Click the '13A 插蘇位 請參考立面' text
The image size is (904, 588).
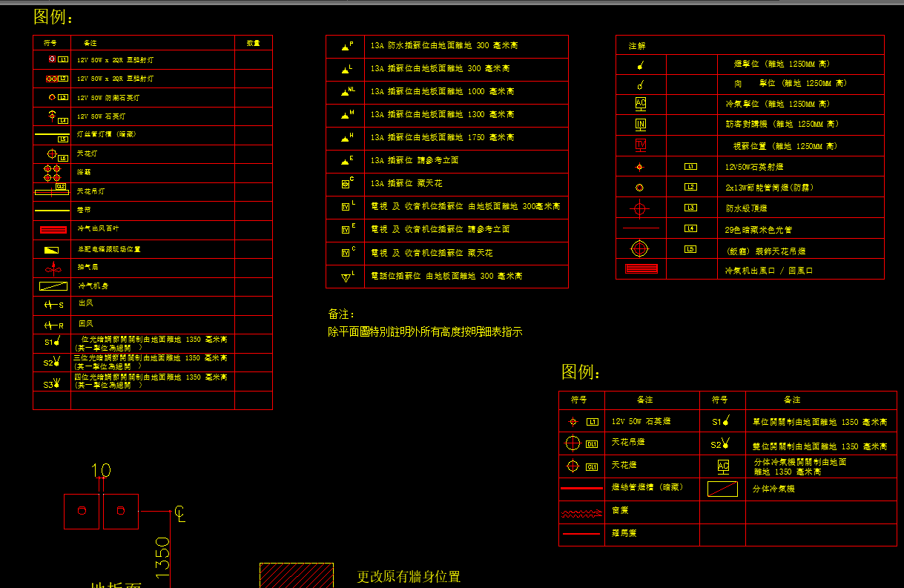tap(416, 160)
